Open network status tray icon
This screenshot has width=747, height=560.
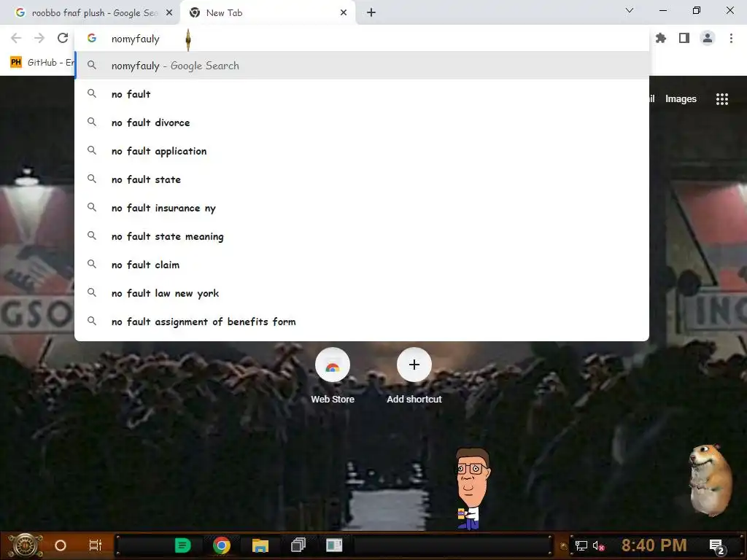pyautogui.click(x=581, y=545)
